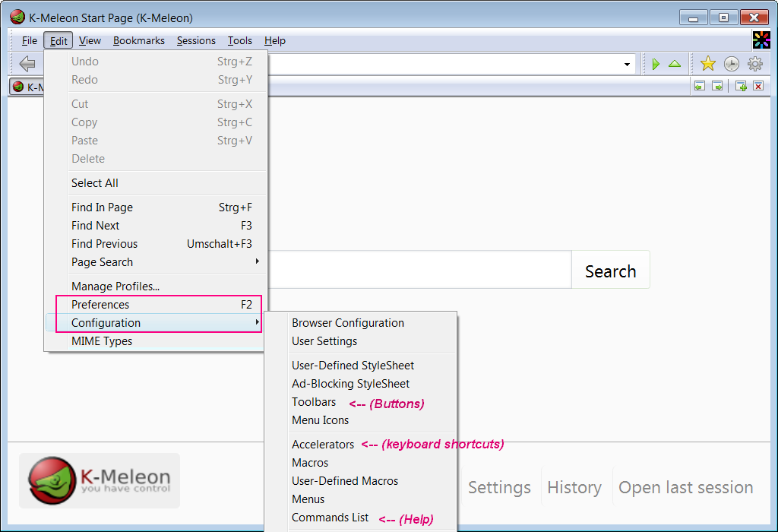Expand the Page Search submenu
Image resolution: width=778 pixels, height=532 pixels.
tap(152, 261)
